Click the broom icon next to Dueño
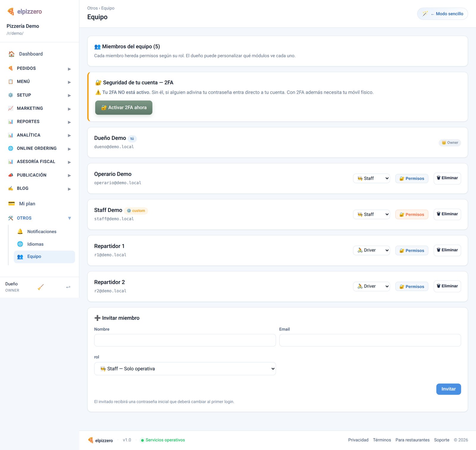476x450 pixels. (x=41, y=287)
